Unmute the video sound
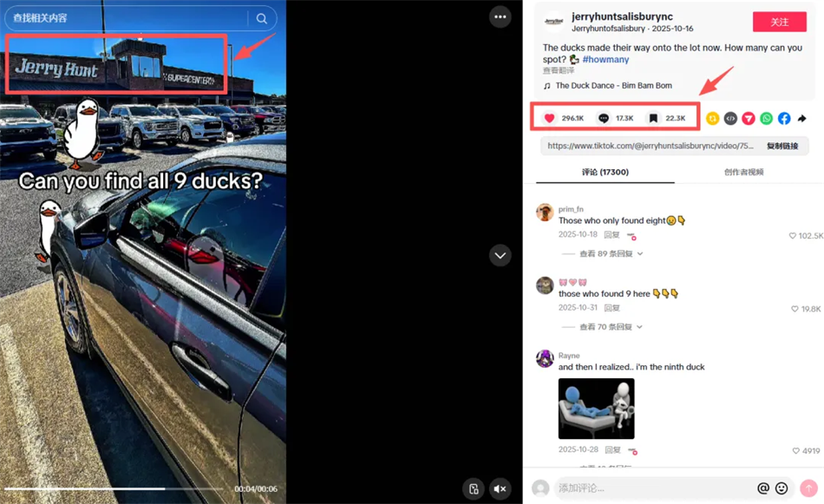 pos(500,488)
